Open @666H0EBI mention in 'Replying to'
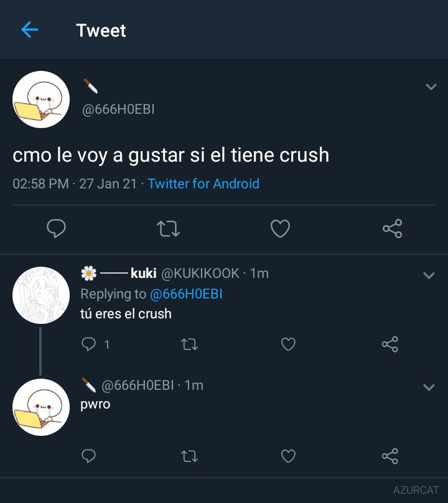 coord(186,294)
